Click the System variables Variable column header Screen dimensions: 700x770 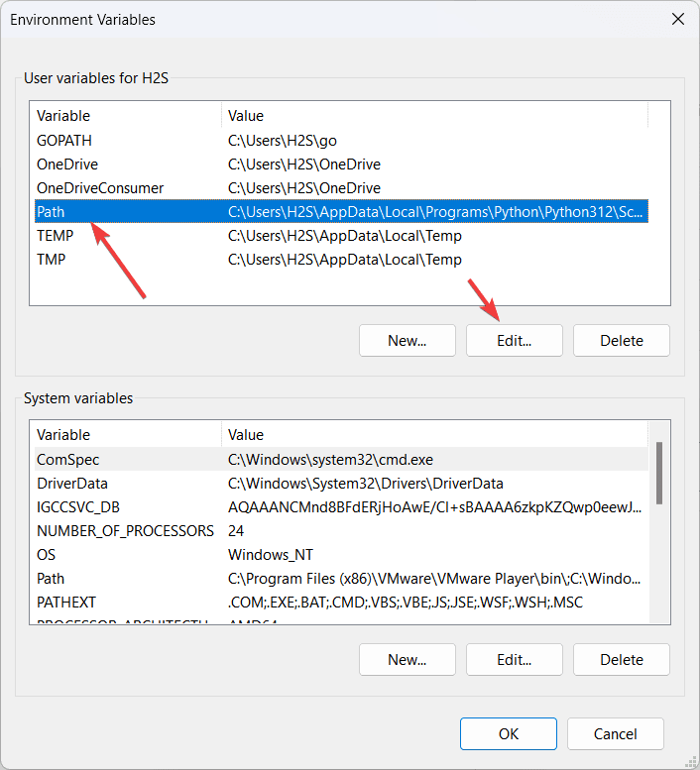tap(128, 435)
